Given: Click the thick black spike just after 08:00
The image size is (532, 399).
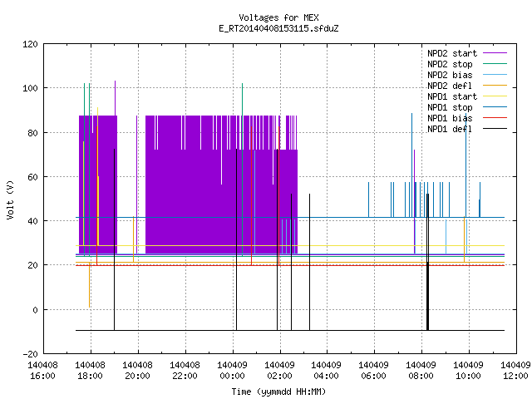Looking at the screenshot, I should pos(427,262).
